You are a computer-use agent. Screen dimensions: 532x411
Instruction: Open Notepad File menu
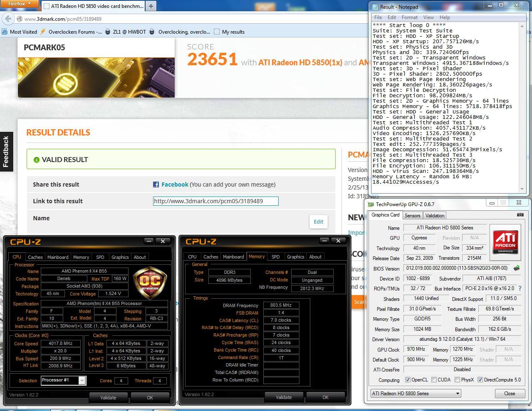coord(378,17)
